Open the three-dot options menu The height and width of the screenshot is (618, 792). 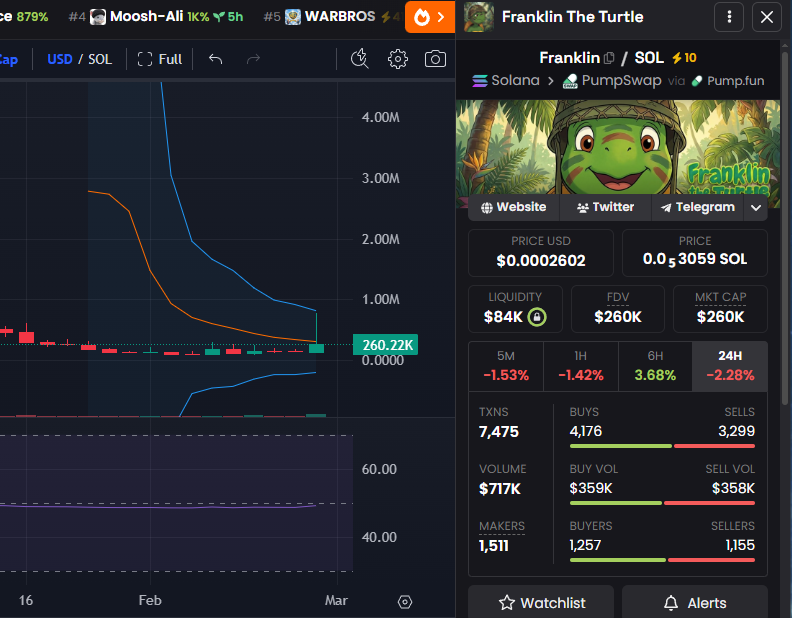729,17
